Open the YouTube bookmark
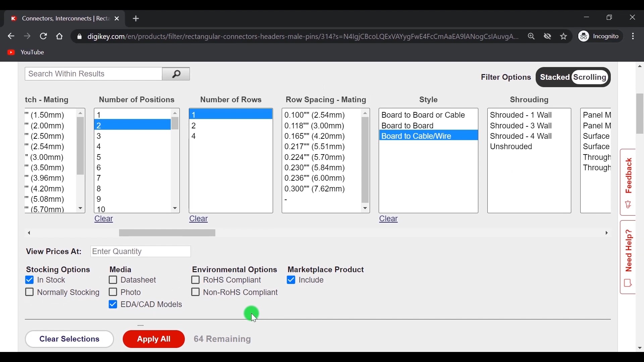This screenshot has width=644, height=362. [26, 53]
